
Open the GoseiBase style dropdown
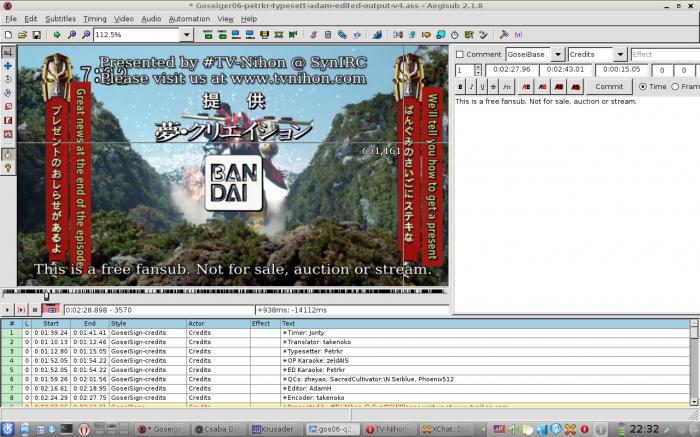pyautogui.click(x=558, y=54)
